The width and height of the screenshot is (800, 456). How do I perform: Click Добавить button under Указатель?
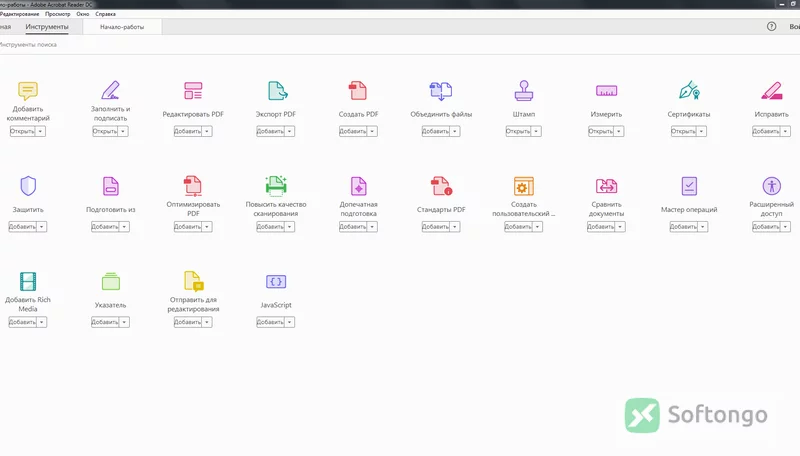pos(105,322)
